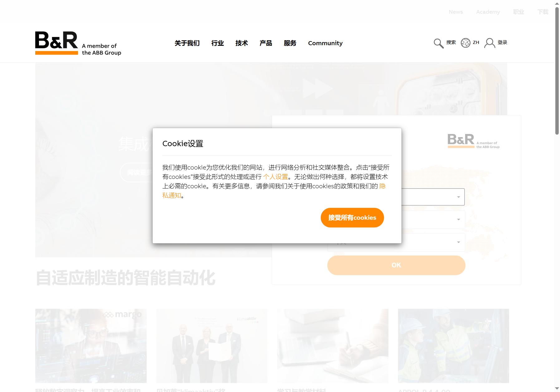The width and height of the screenshot is (560, 392).
Task: Click the 自适应制造的智能自动化 heading
Action: click(x=125, y=278)
